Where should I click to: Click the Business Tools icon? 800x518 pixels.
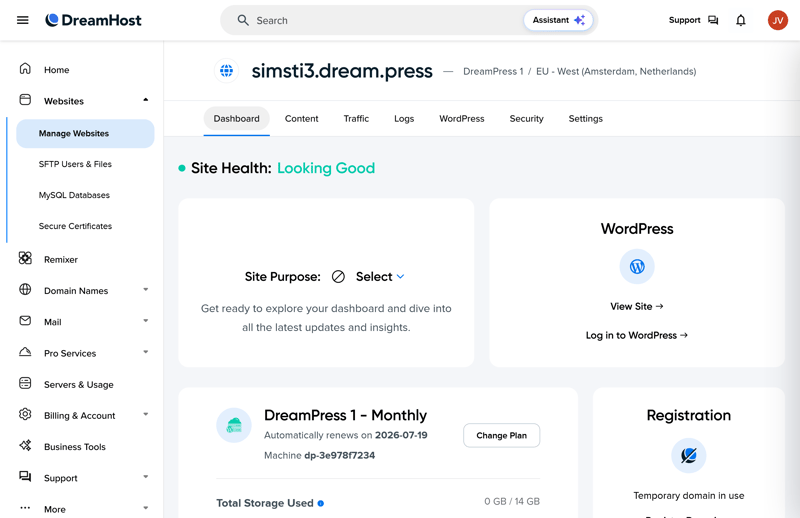pos(25,446)
